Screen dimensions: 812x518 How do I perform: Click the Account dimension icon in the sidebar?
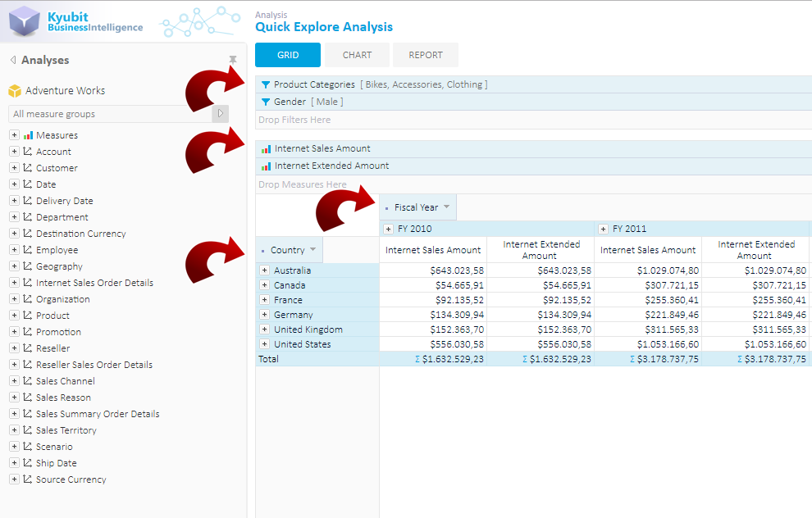(26, 151)
